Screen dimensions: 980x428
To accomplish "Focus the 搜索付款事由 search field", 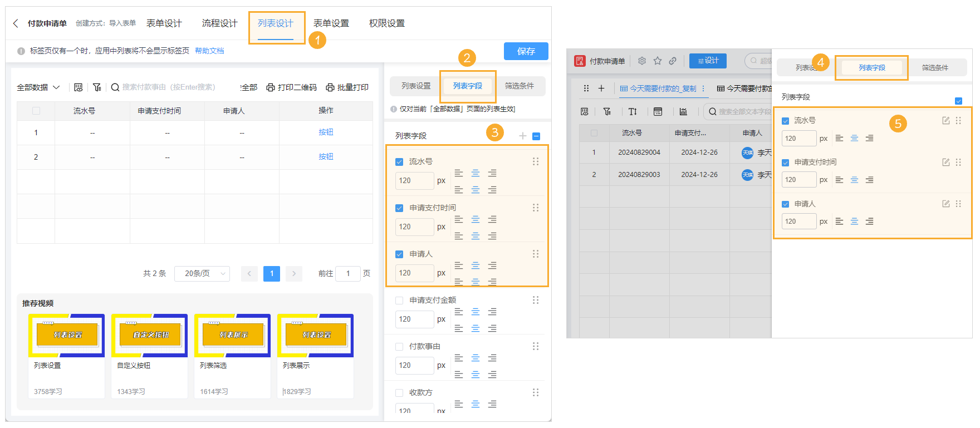I will click(168, 87).
